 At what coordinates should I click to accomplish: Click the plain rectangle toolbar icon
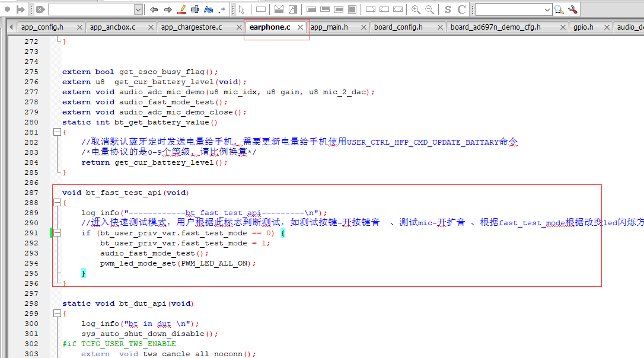261,9
